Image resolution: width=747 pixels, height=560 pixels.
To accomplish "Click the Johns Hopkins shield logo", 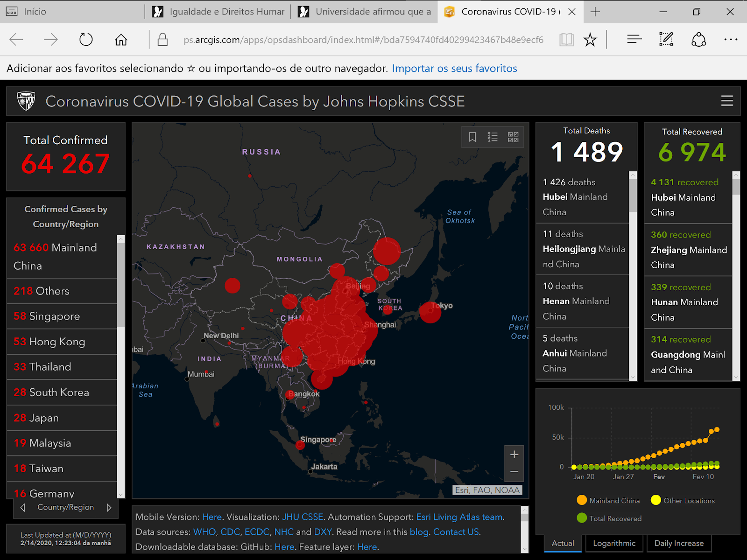I will [26, 101].
